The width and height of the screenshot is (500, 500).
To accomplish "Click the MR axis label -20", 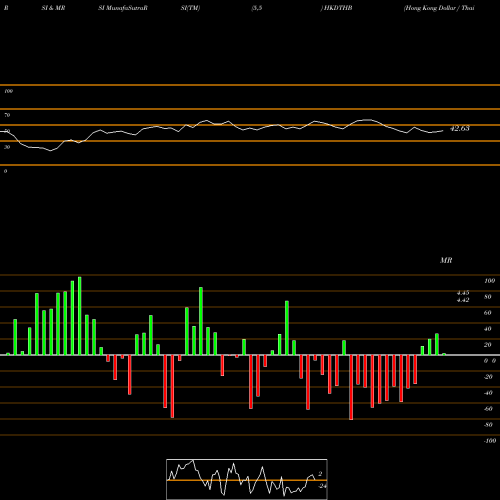I will pos(488,377).
